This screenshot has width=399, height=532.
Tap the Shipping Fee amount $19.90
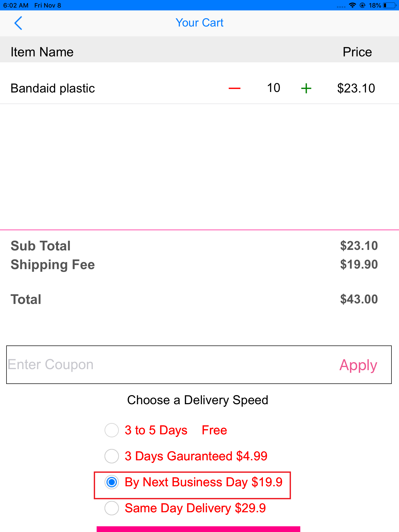(x=359, y=264)
